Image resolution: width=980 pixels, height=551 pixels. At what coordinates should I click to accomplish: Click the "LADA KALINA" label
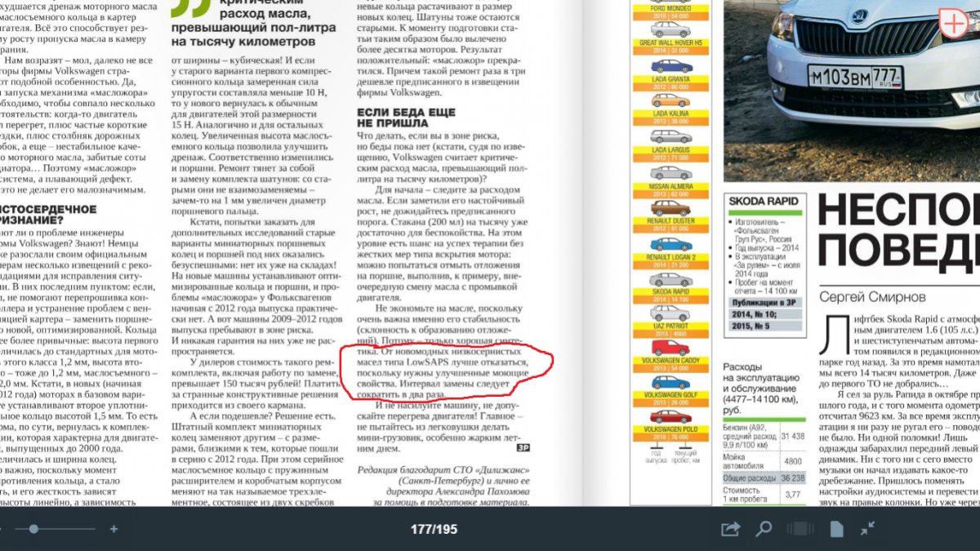tap(670, 113)
